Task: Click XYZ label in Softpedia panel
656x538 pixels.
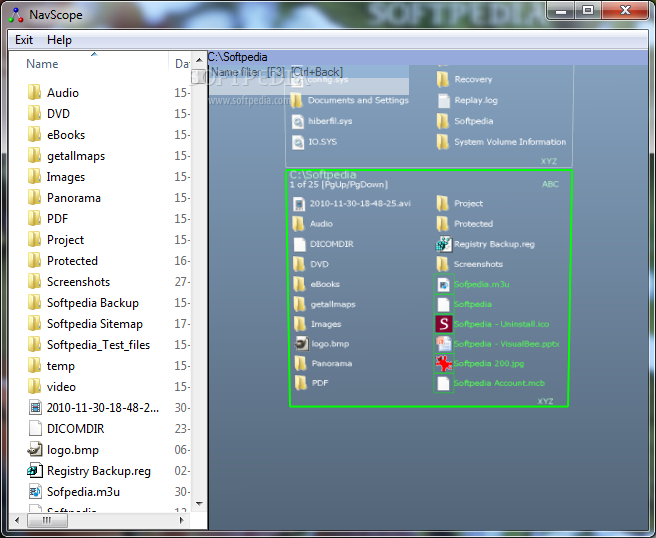Action: (545, 401)
